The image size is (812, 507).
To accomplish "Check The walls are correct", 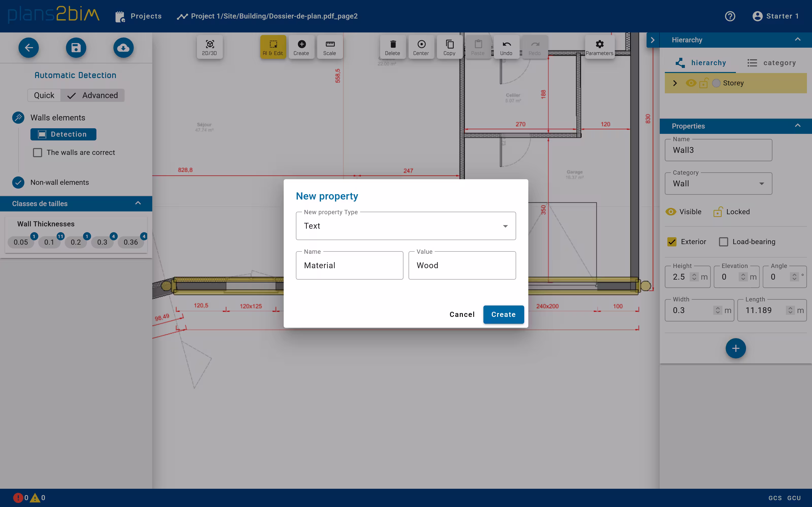I will [x=38, y=153].
